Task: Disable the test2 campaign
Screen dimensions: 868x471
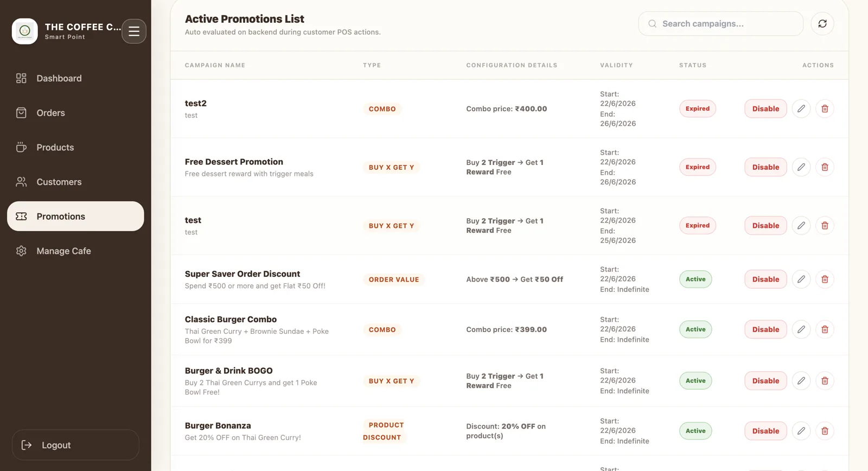Action: 765,109
